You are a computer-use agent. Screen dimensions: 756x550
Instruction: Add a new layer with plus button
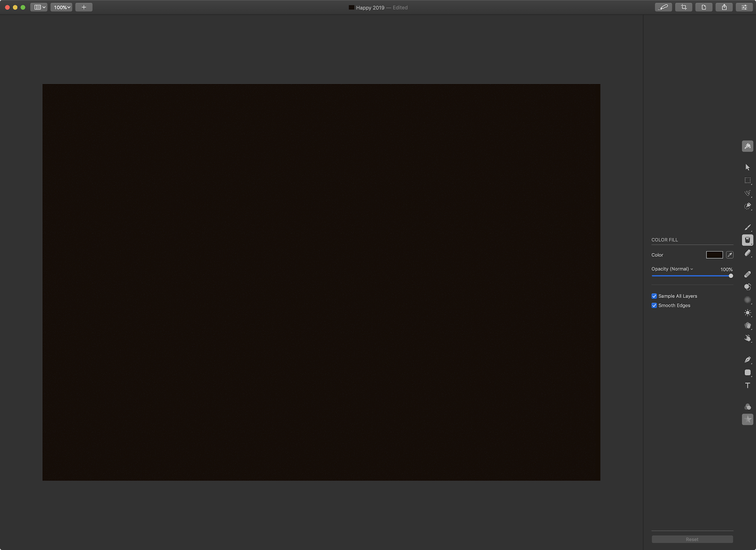84,7
